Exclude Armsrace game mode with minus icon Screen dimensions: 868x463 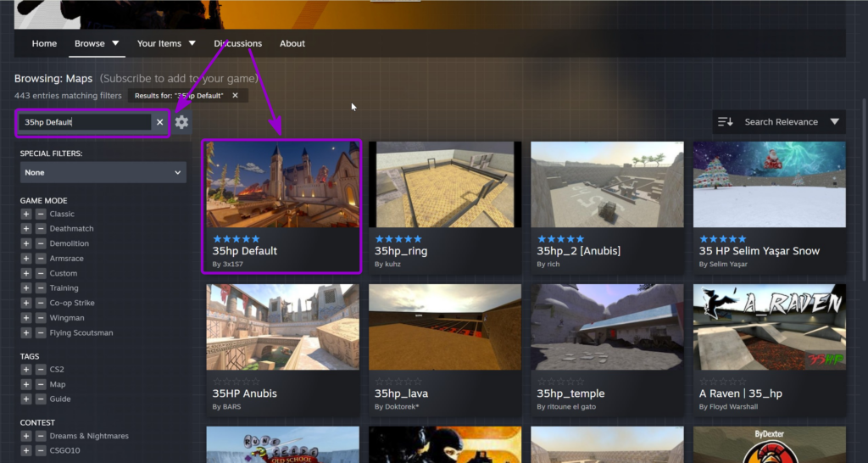[x=41, y=259]
